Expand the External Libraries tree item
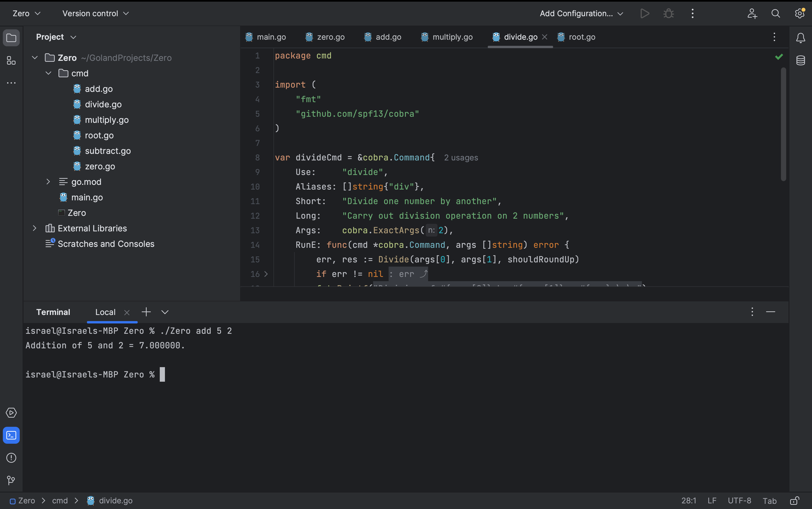Image resolution: width=812 pixels, height=509 pixels. tap(33, 228)
